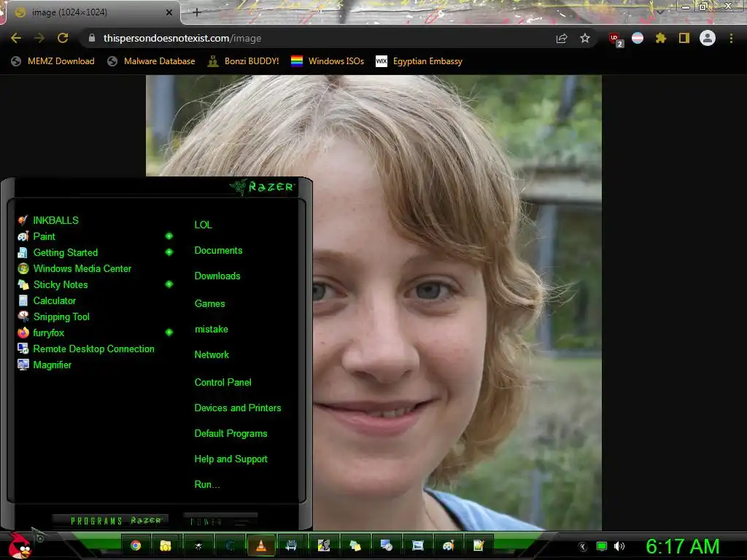Open Default Programs
Viewport: 747px width, 560px height.
coord(231,434)
